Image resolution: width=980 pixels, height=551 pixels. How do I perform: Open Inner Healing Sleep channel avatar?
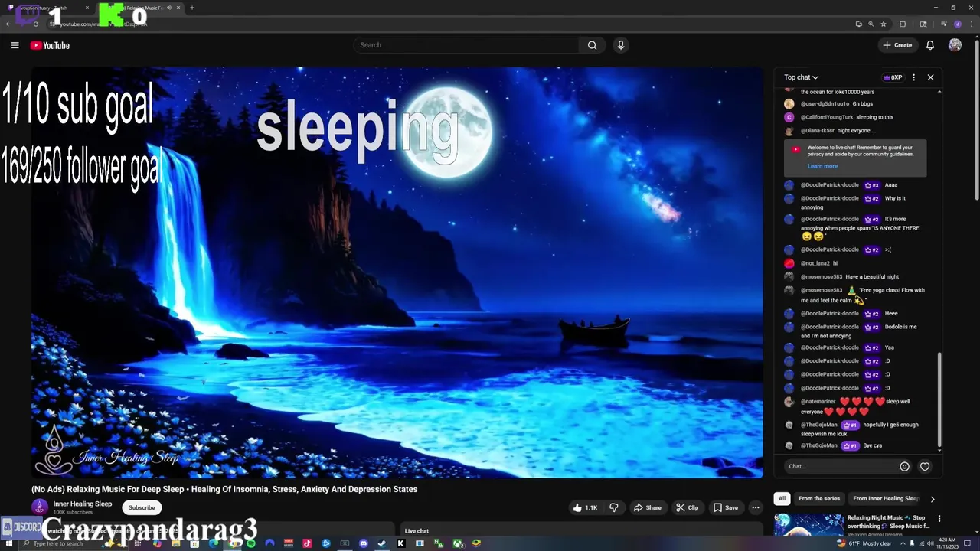tap(39, 507)
